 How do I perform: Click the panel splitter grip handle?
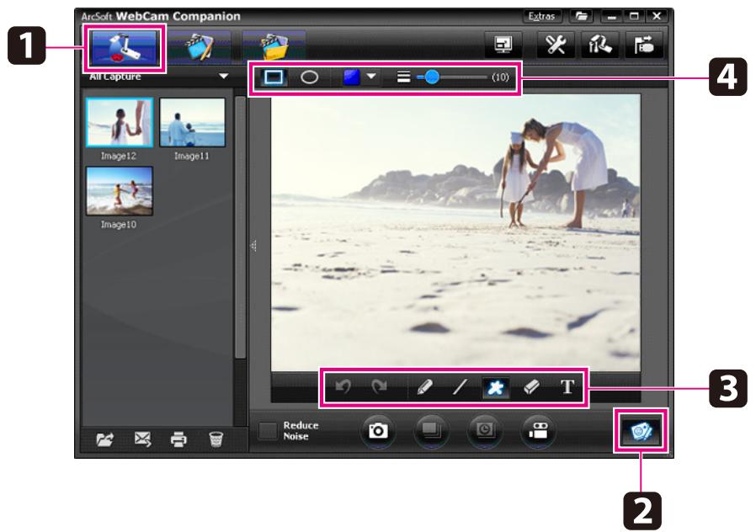click(253, 246)
